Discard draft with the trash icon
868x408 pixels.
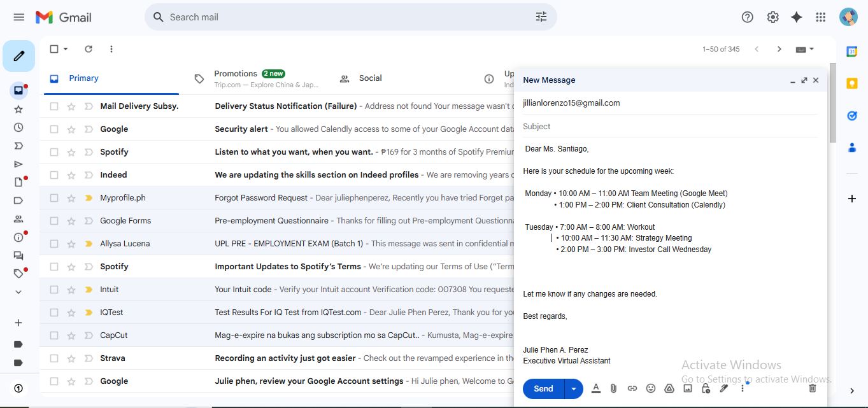coord(813,388)
